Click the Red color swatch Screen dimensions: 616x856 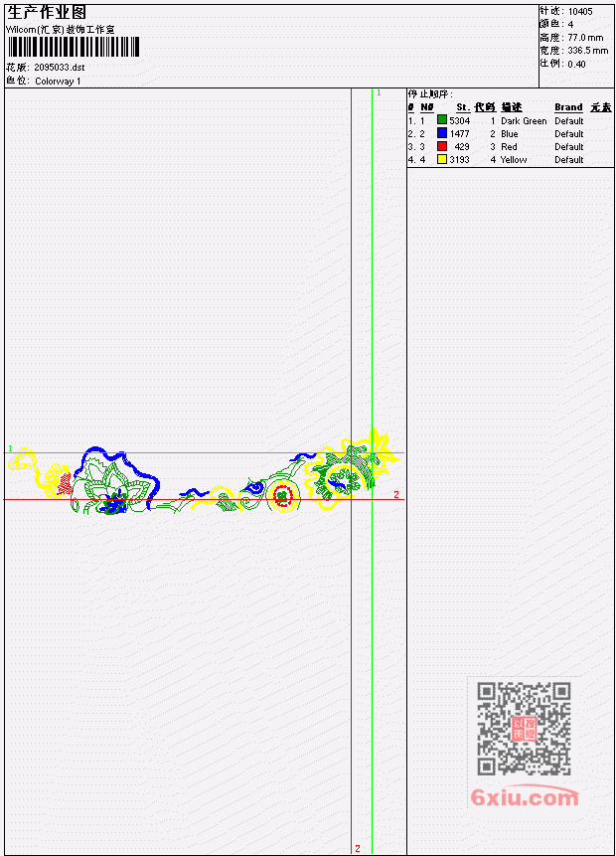(442, 146)
